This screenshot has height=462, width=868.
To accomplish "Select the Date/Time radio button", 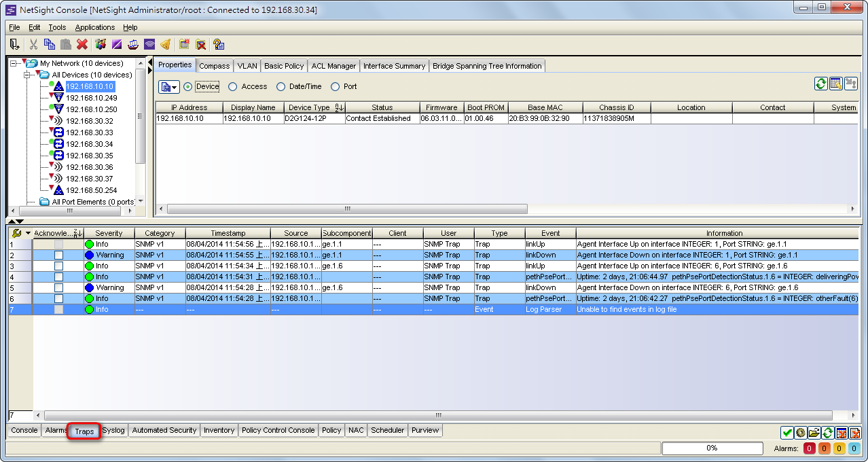I will (281, 86).
